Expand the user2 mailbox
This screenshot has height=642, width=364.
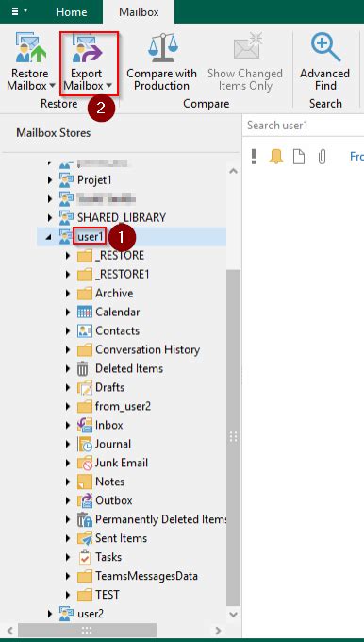pyautogui.click(x=50, y=614)
